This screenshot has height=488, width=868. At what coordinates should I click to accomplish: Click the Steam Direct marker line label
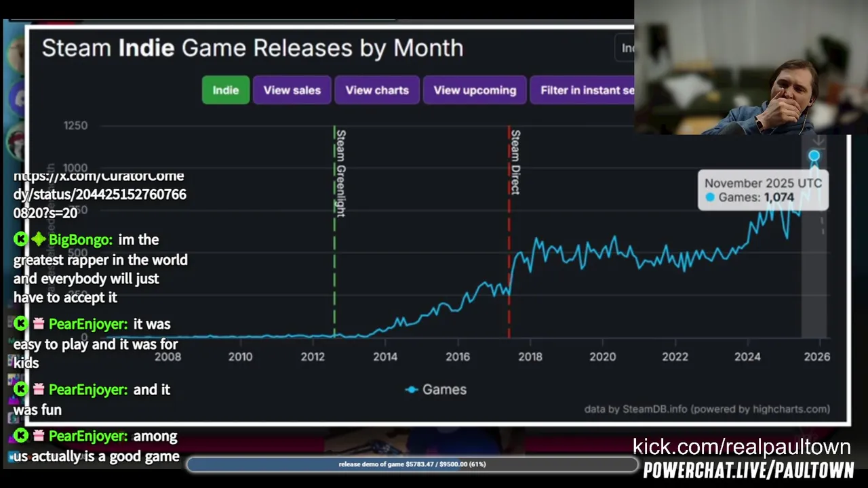[x=515, y=162]
